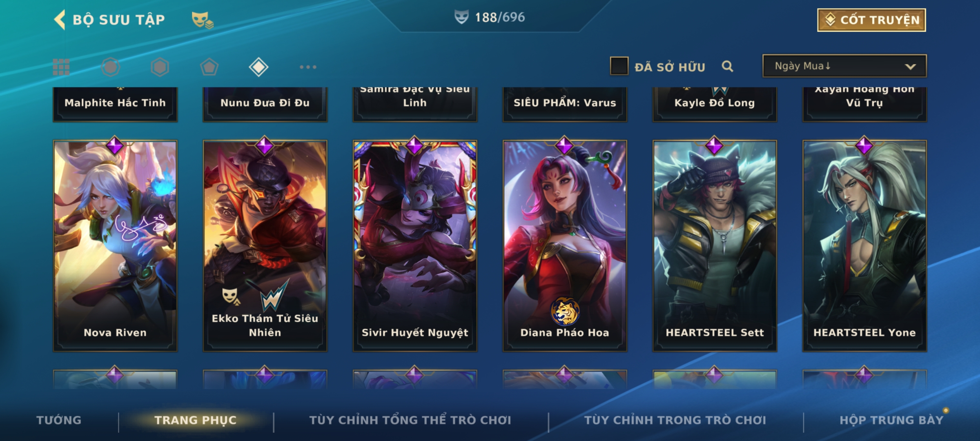
Task: Open skin search with the magnifier icon
Action: 727,66
